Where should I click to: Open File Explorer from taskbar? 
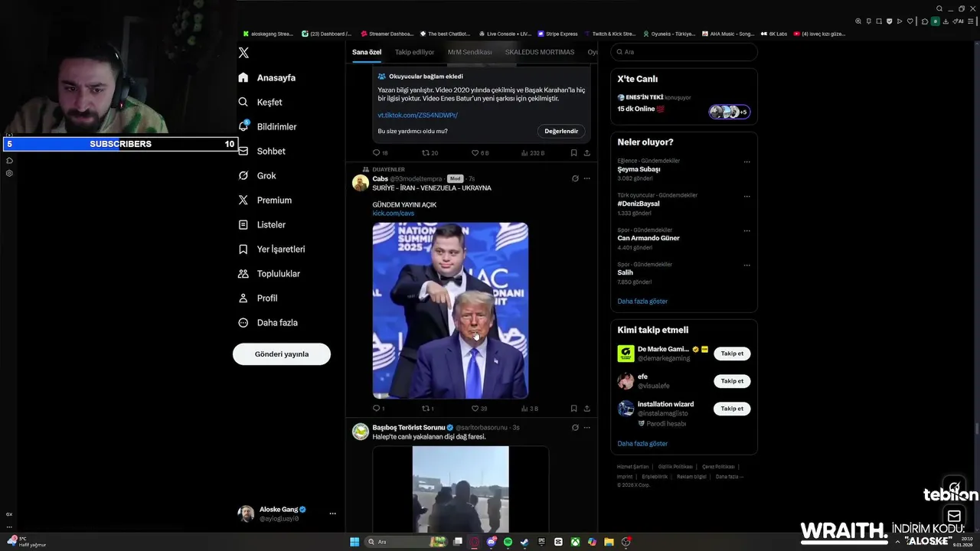[609, 542]
